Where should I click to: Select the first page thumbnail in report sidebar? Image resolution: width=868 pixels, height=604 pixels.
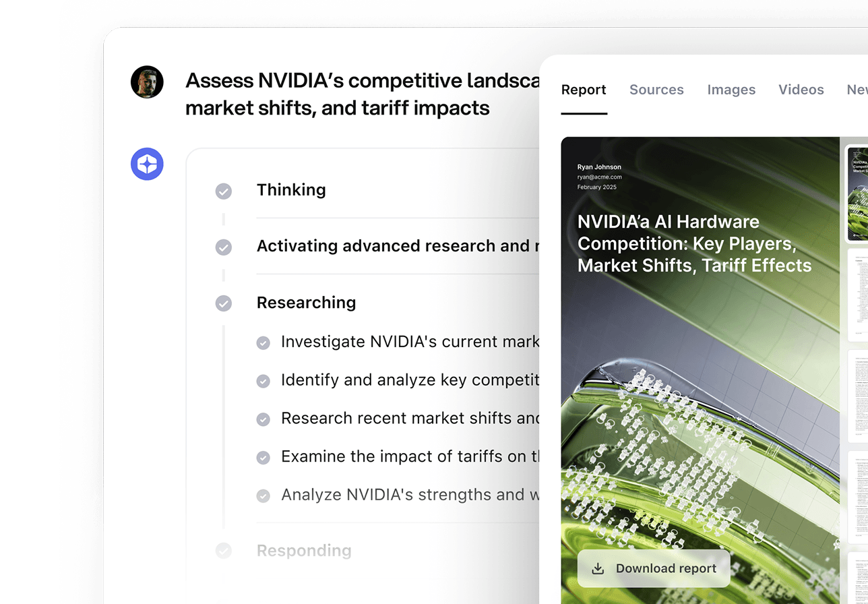click(857, 194)
